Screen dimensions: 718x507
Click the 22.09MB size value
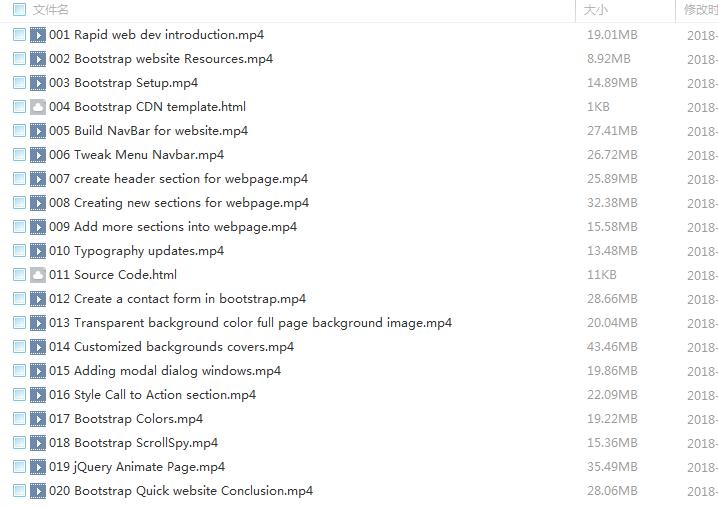612,395
